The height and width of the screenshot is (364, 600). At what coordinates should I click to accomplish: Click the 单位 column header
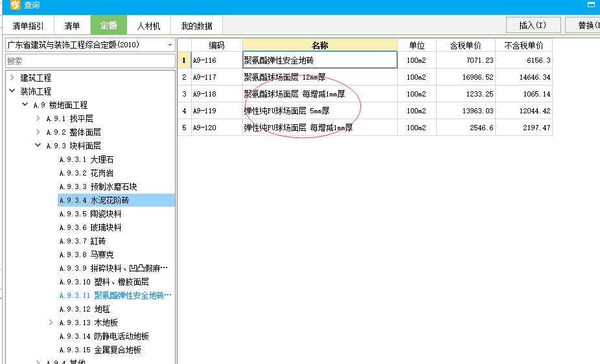tap(417, 45)
